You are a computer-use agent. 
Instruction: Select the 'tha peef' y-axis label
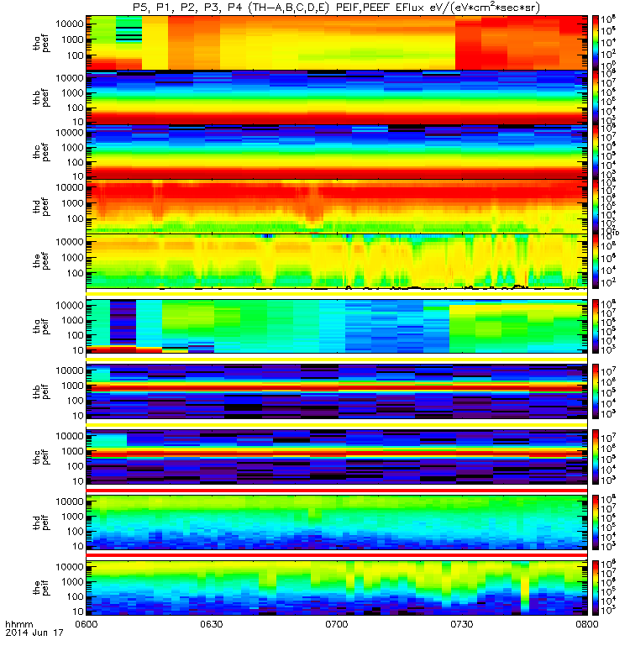(41, 44)
